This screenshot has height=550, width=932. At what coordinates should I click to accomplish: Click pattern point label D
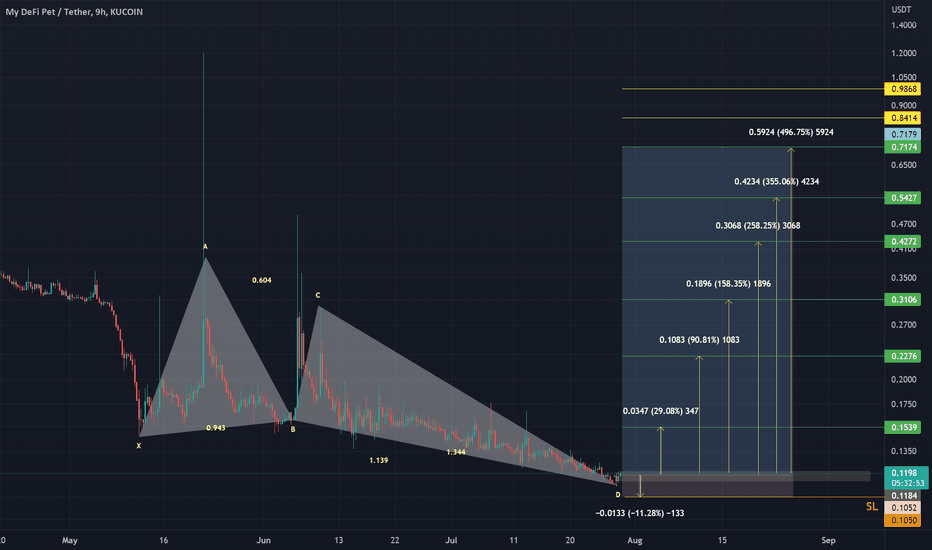pyautogui.click(x=618, y=495)
